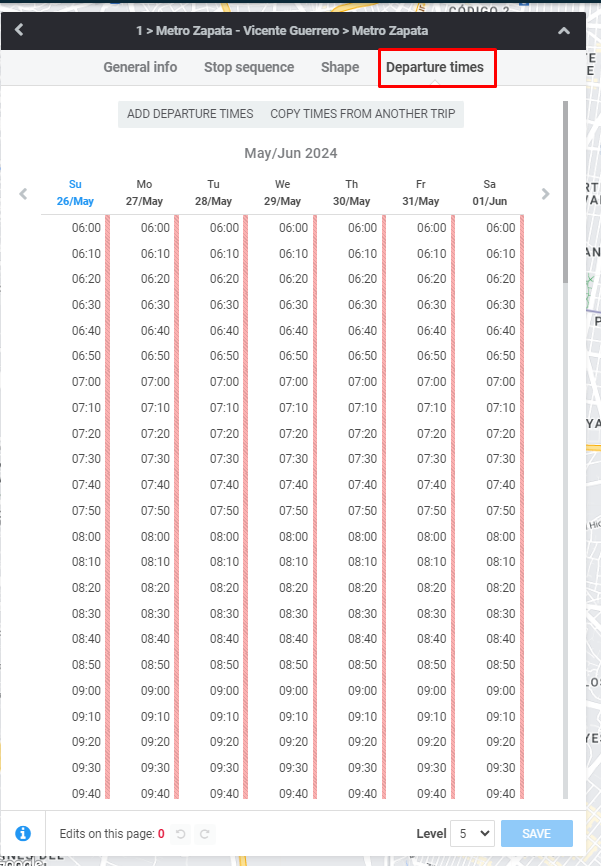
Task: Click the May/Jun 2024 heading
Action: (x=291, y=153)
